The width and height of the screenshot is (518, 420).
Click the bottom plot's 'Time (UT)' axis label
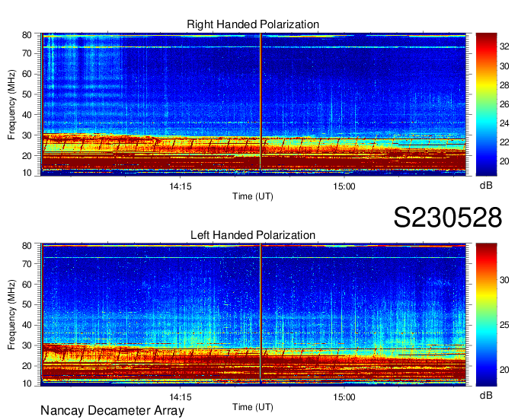tap(253, 407)
